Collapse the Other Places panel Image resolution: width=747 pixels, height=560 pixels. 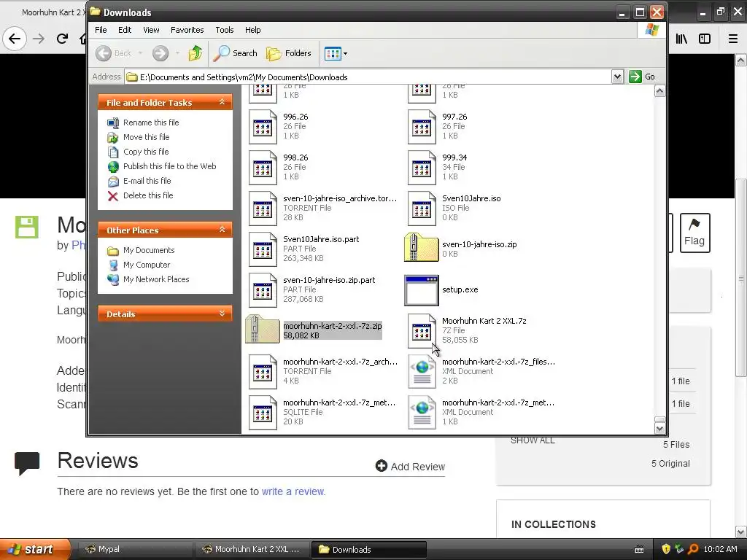222,230
